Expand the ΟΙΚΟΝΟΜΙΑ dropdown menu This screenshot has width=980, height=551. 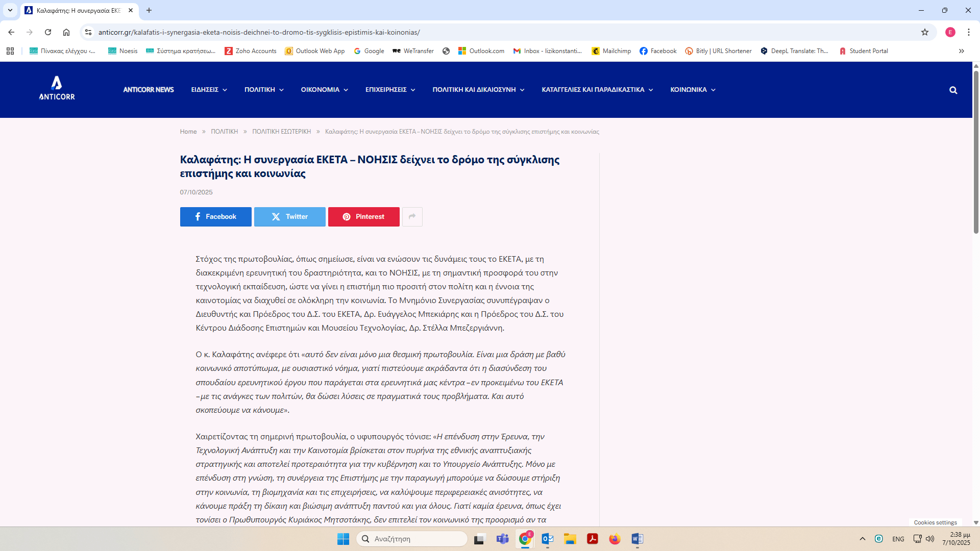[x=324, y=90]
